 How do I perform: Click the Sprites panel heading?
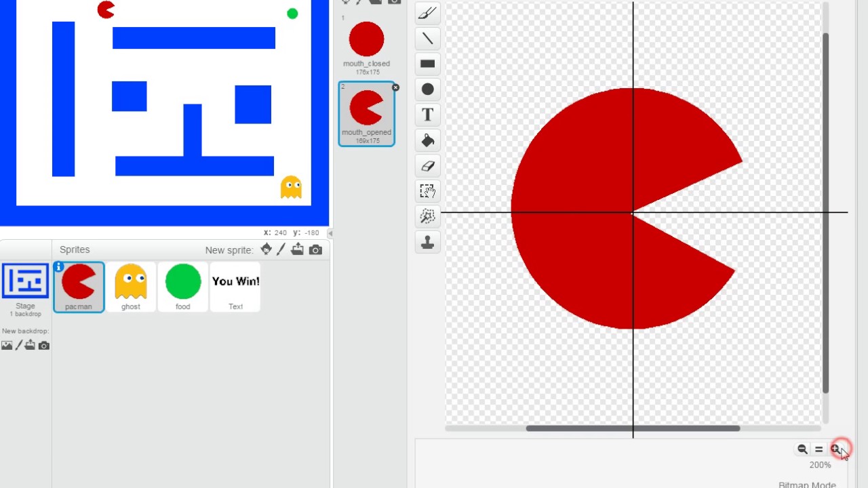tap(75, 249)
